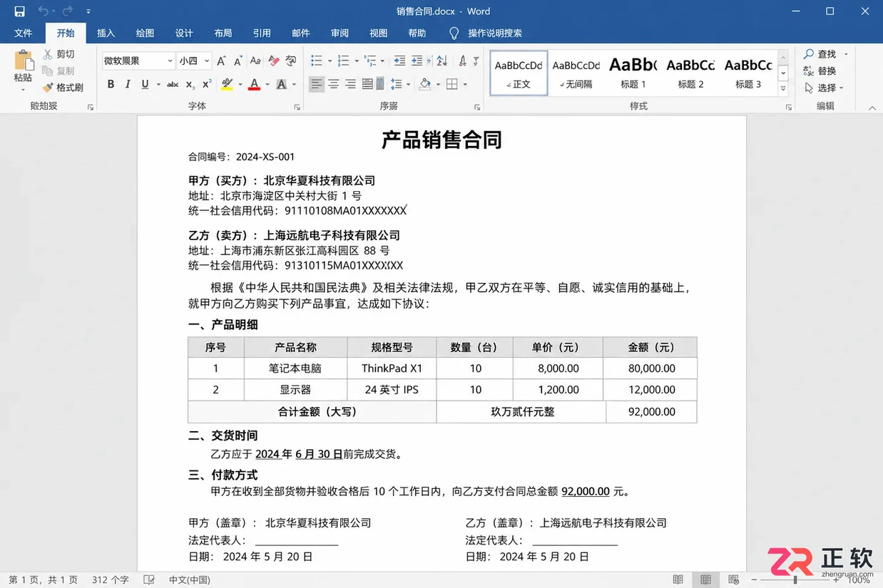This screenshot has width=883, height=588.
Task: Open the font group dialog launcher
Action: click(297, 107)
